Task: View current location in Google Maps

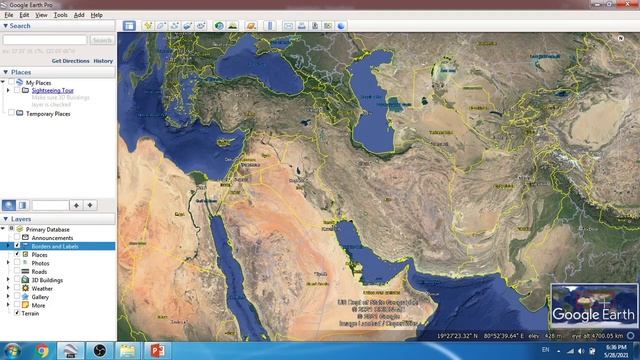Action: point(328,26)
